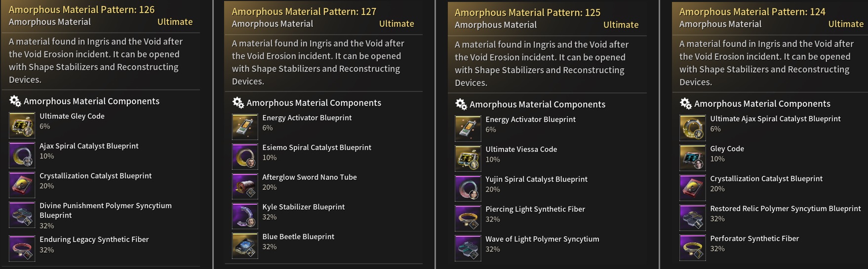
Task: Pick the Enduring Legacy Synthetic Fiber icon
Action: pos(22,248)
